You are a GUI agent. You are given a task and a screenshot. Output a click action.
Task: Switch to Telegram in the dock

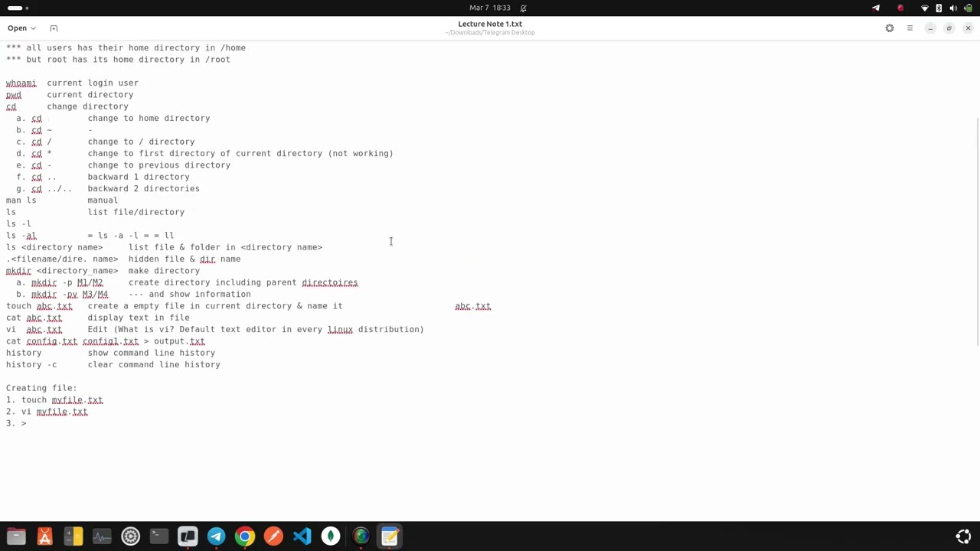click(216, 536)
